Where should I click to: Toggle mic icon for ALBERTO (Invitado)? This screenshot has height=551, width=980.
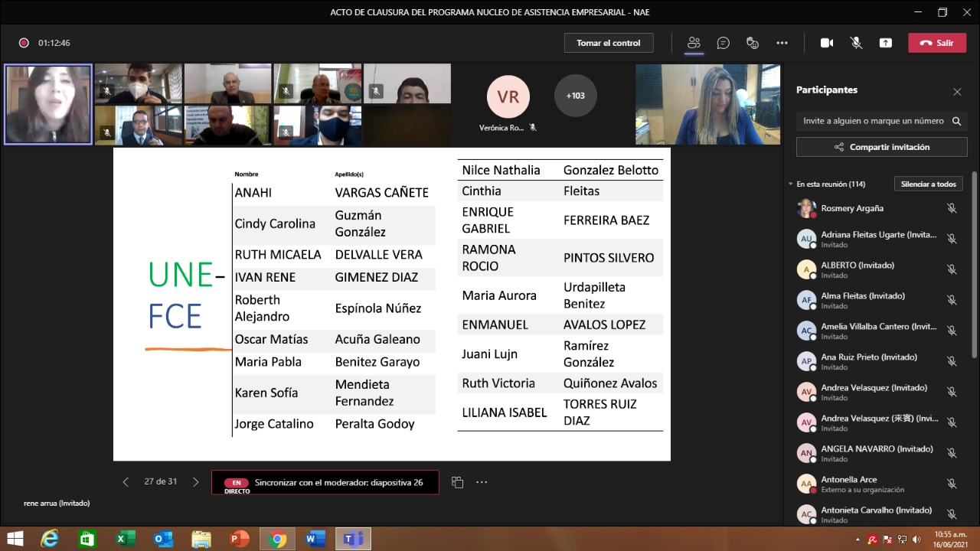952,269
